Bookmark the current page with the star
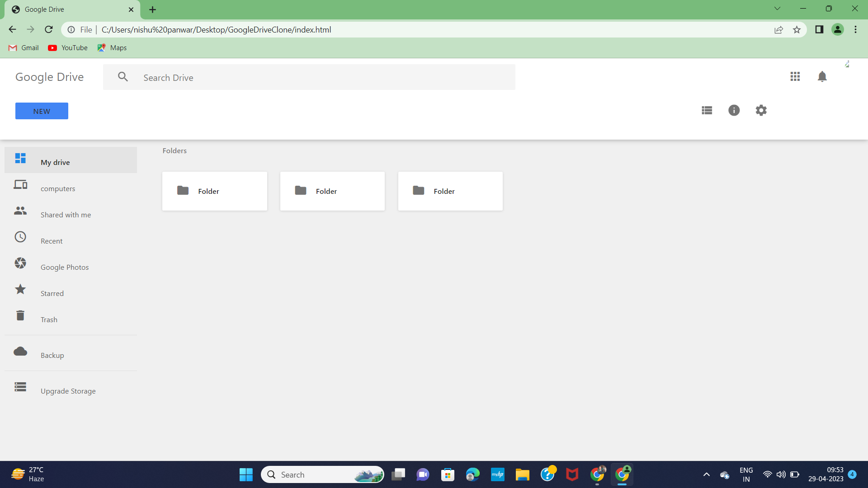 pos(797,29)
